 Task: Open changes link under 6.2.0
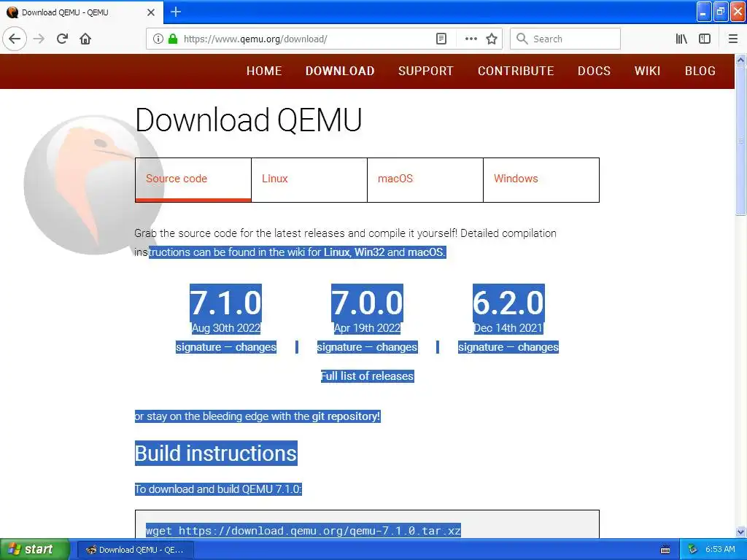[538, 347]
